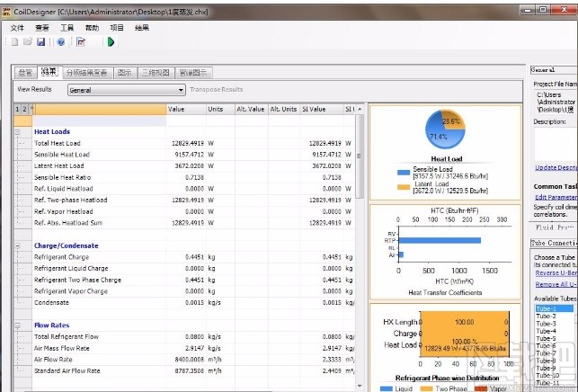Viewport: 578px width, 392px height.
Task: Open the 工具 menu
Action: pos(67,28)
